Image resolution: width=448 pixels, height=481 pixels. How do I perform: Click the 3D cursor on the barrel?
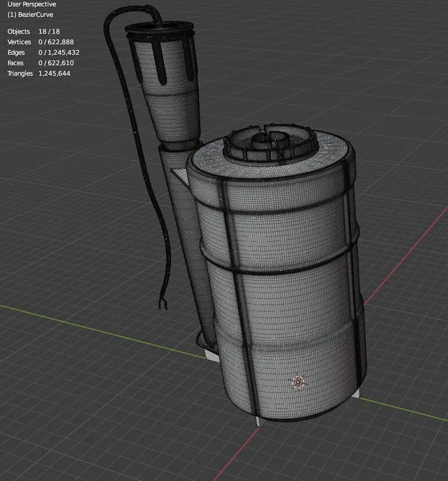(x=298, y=382)
